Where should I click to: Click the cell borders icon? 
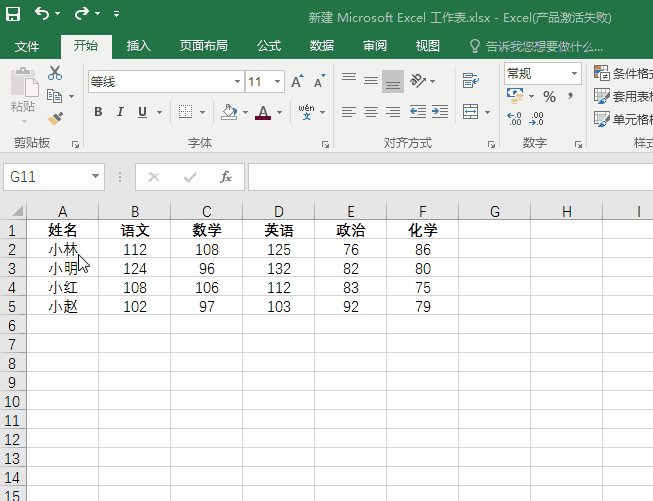(185, 112)
